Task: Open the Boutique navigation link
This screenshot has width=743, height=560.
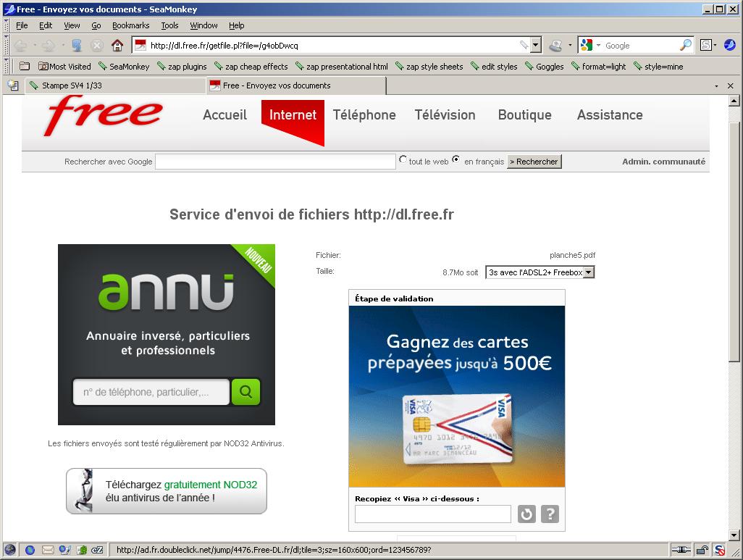Action: [524, 114]
